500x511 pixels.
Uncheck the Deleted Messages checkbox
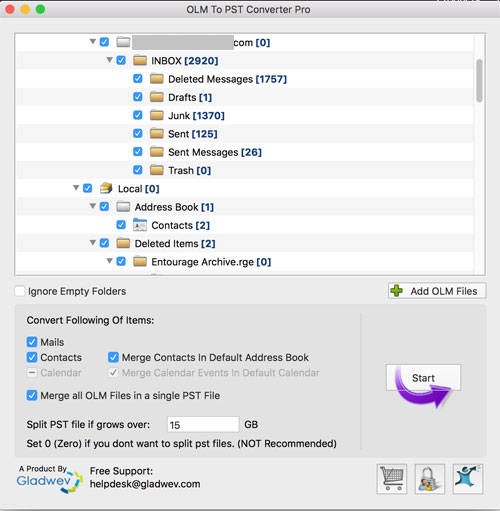pyautogui.click(x=138, y=79)
